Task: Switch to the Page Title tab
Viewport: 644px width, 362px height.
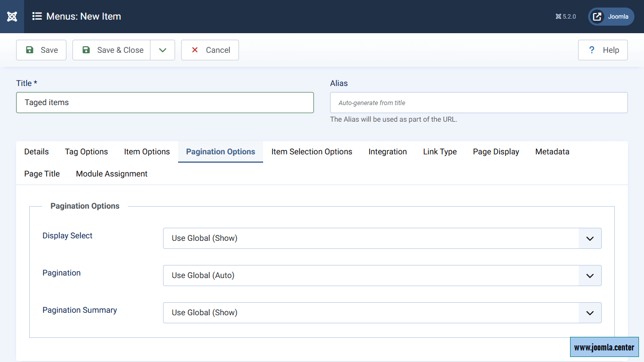Action: [42, 174]
